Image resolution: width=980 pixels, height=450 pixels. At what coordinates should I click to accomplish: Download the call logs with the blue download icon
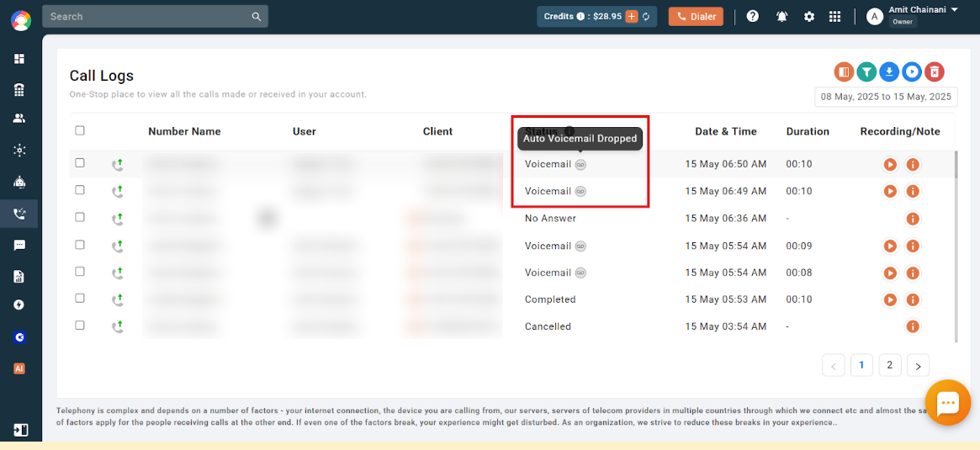889,71
